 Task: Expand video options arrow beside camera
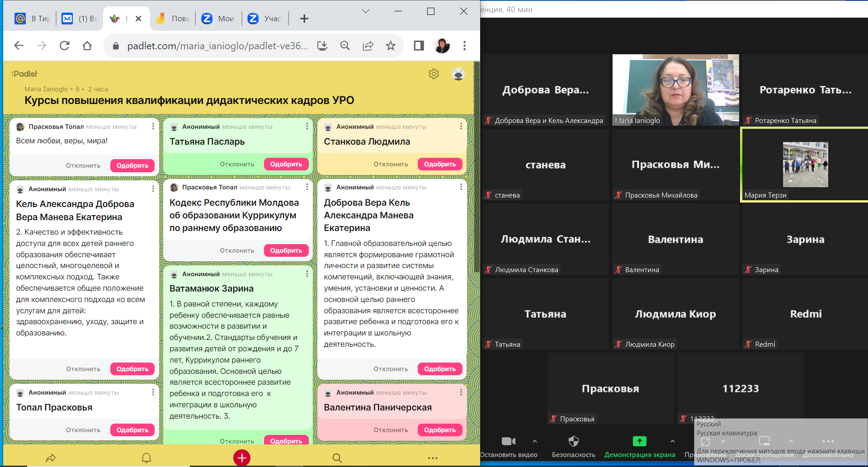[x=535, y=441]
